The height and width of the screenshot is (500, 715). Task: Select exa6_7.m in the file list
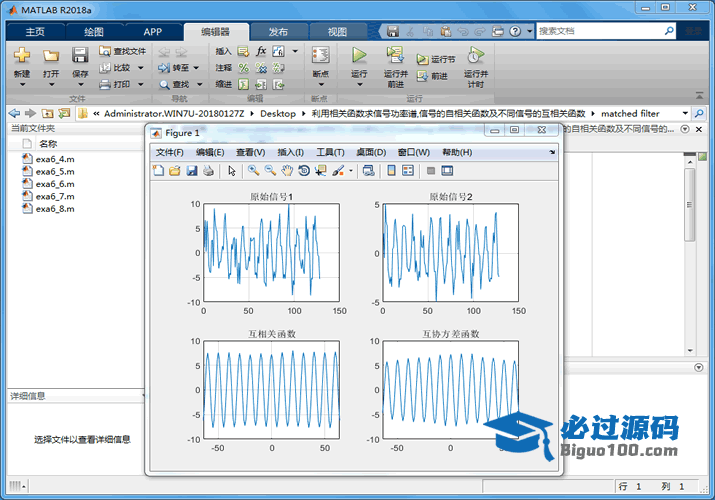tap(55, 196)
